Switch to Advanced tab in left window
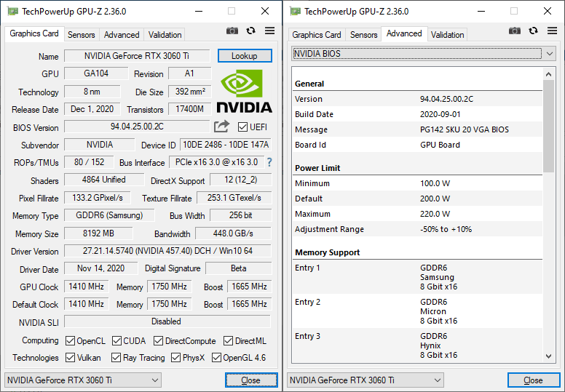The image size is (565, 392). click(x=122, y=35)
